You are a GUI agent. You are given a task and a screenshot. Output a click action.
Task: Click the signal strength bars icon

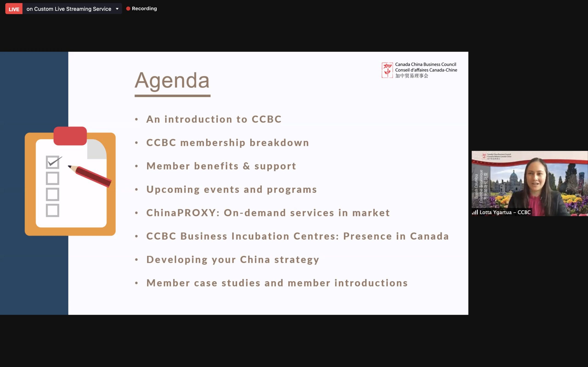(475, 212)
